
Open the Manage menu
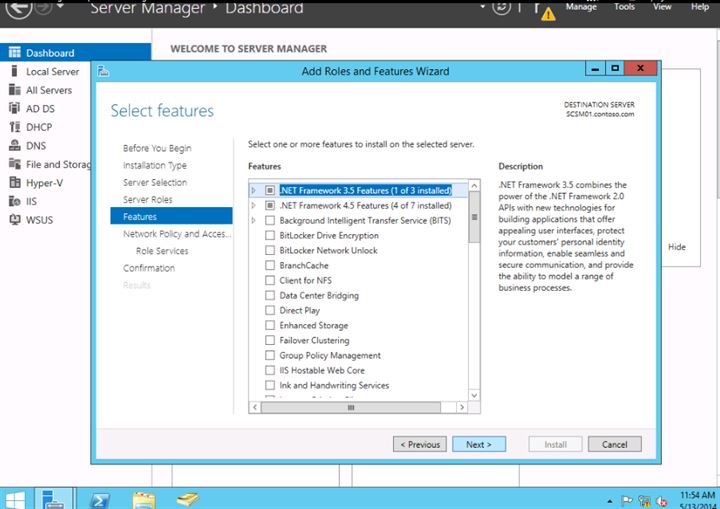click(x=581, y=7)
